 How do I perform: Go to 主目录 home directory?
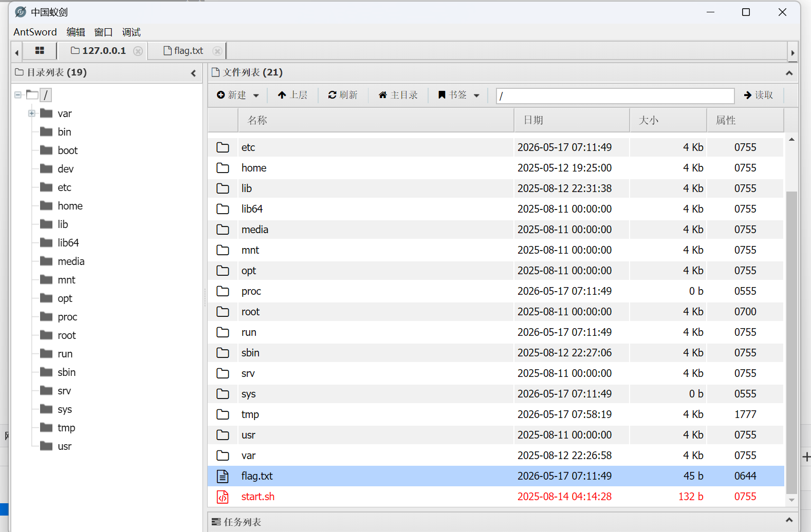[x=398, y=95]
